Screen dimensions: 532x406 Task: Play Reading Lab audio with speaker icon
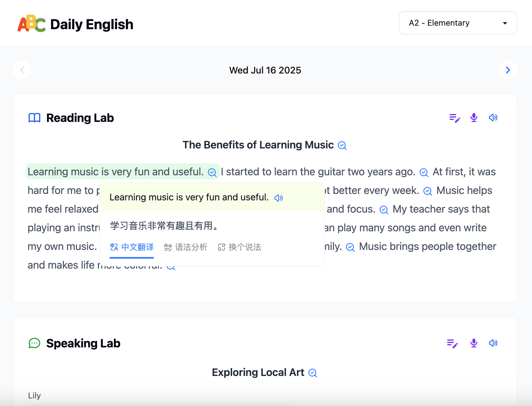coord(493,118)
